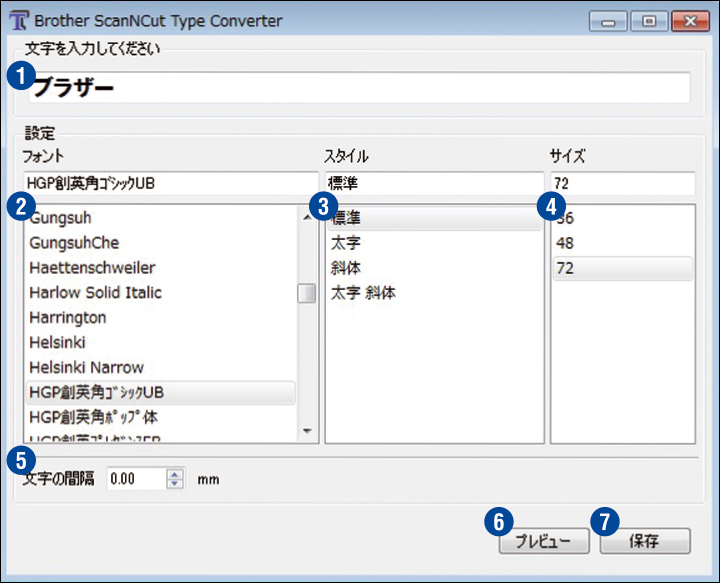
Task: Click the プレビュー preview button
Action: point(544,541)
